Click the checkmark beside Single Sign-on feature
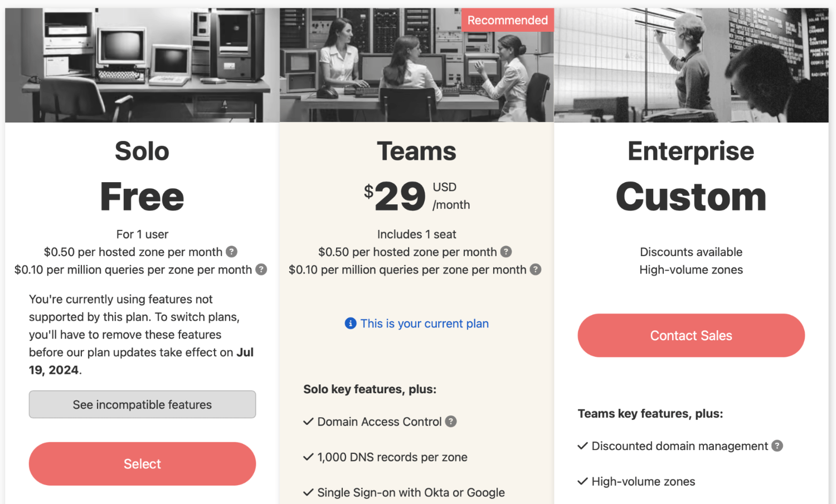836x504 pixels. tap(308, 492)
